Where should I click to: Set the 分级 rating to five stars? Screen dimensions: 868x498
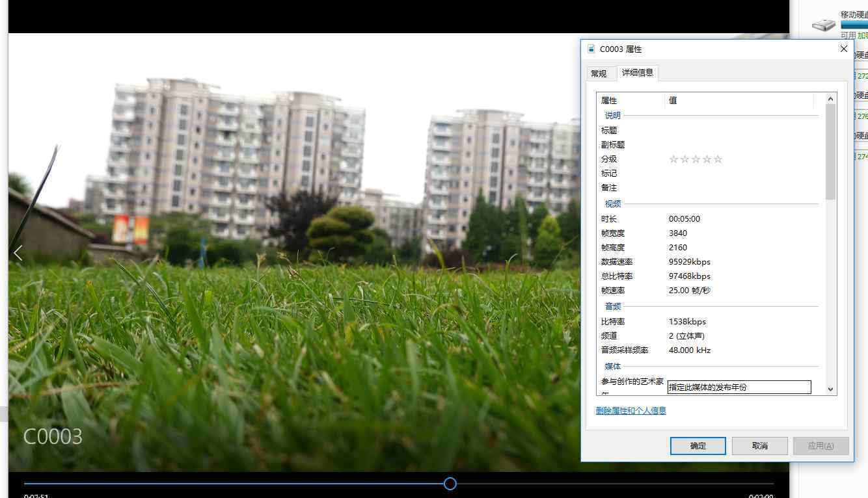point(718,159)
